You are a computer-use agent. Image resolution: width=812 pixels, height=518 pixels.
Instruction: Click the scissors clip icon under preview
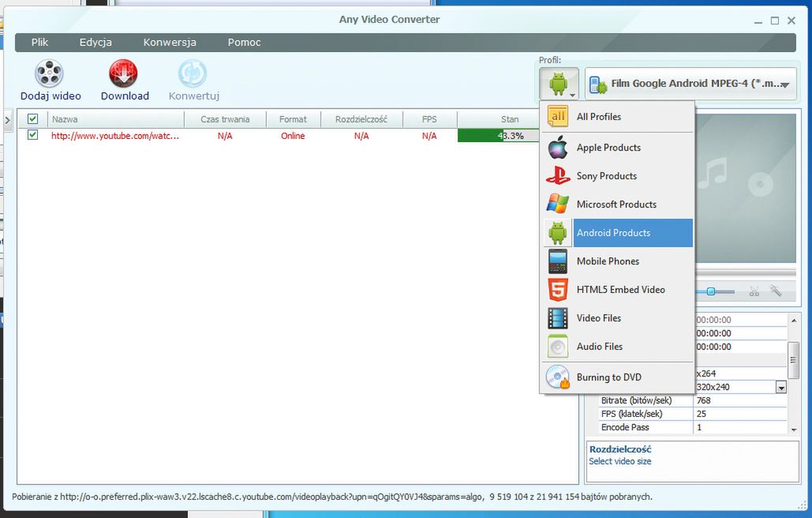[754, 291]
